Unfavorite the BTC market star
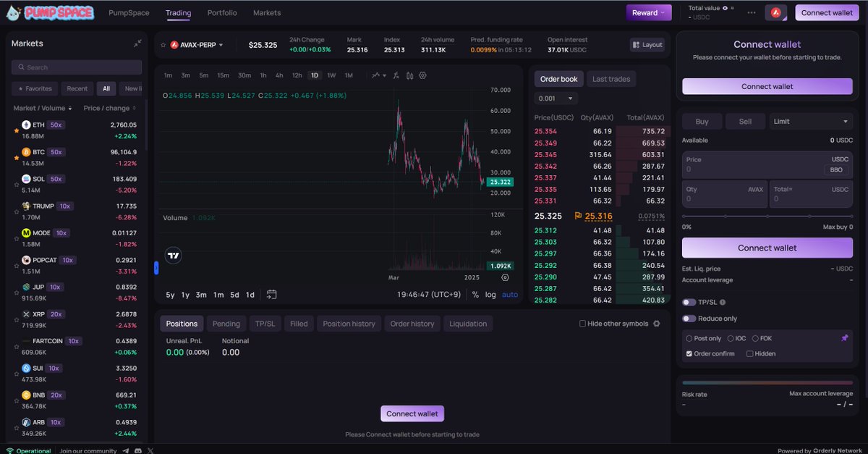This screenshot has width=868, height=454. [x=17, y=156]
